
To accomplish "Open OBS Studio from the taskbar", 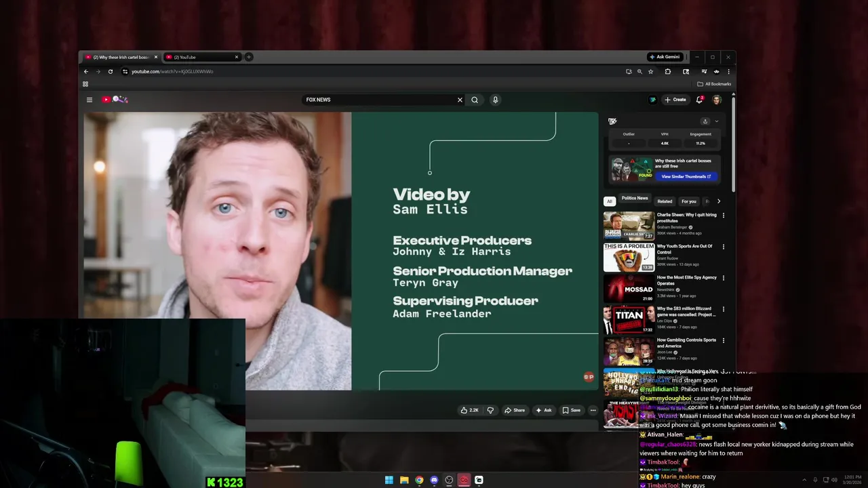I will click(449, 480).
